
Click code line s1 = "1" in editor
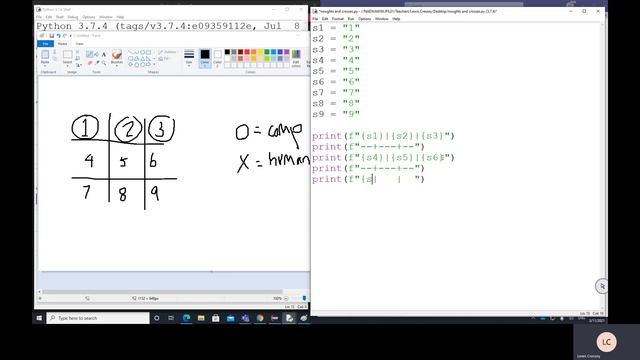click(336, 28)
